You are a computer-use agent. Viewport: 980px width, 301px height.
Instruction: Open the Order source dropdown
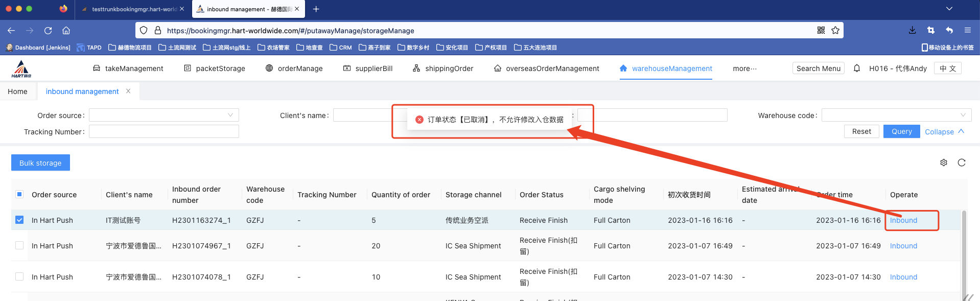click(x=164, y=115)
